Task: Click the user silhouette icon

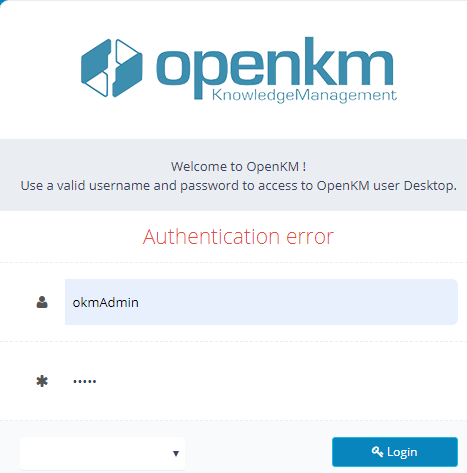Action: (42, 302)
